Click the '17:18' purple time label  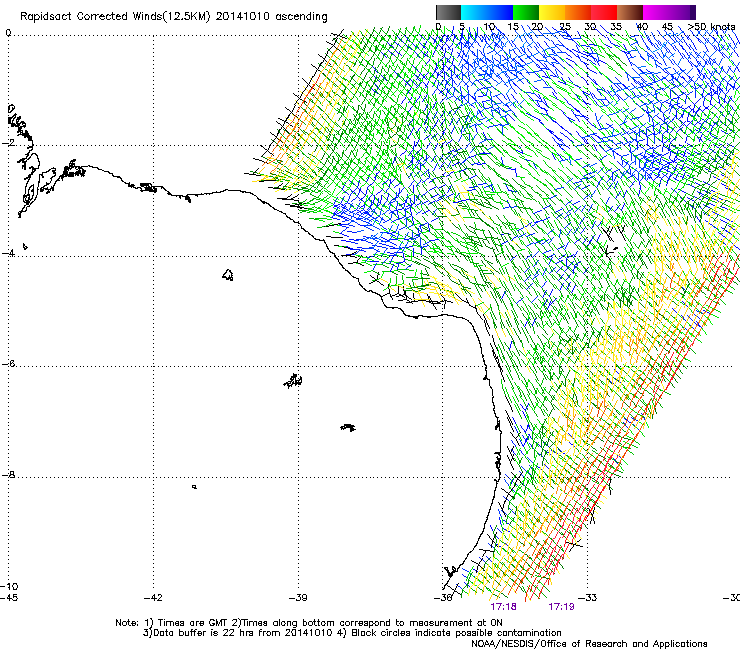click(x=503, y=607)
